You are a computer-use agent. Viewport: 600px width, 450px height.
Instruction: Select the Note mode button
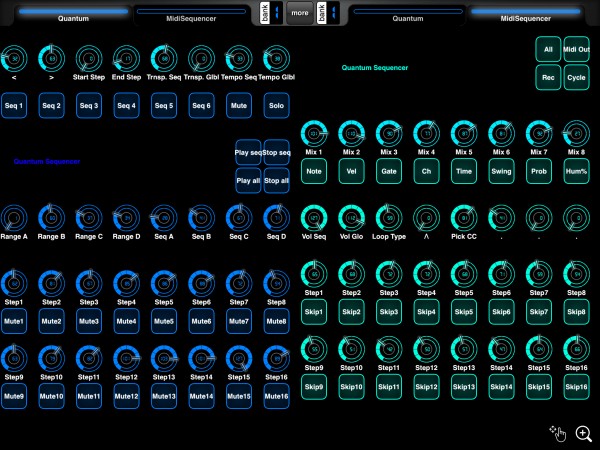click(314, 171)
